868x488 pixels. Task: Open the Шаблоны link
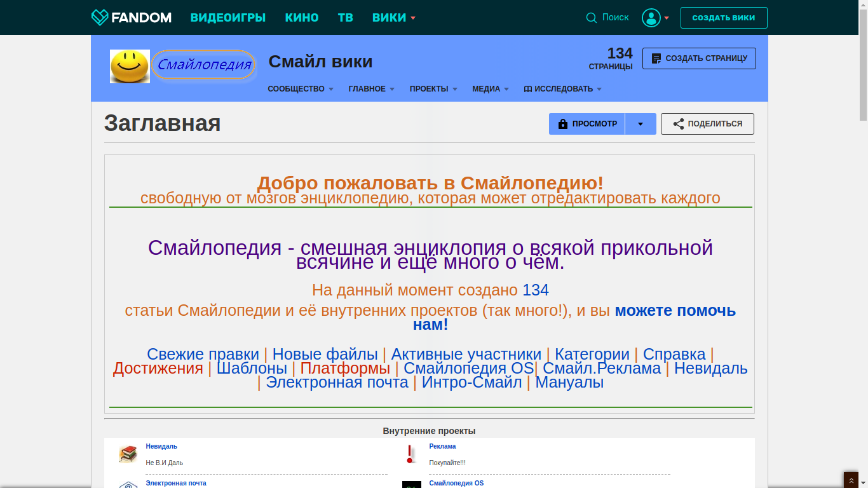(x=252, y=368)
